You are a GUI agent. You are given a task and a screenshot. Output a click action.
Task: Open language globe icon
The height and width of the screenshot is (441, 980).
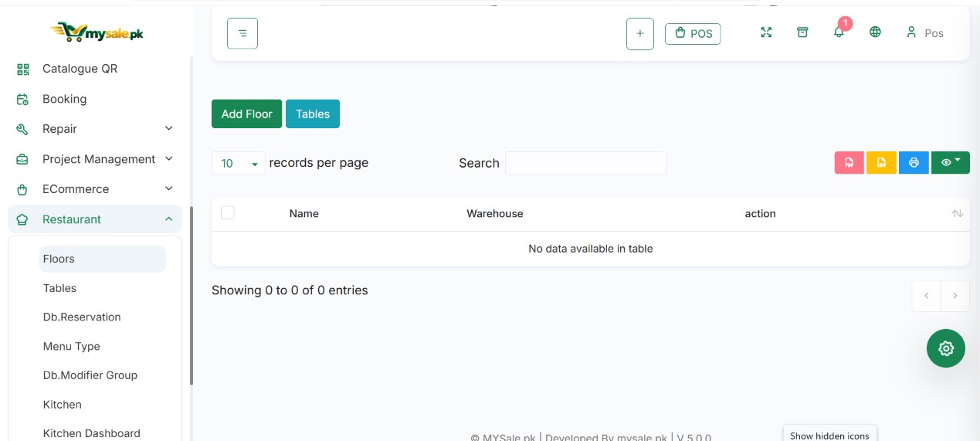point(875,32)
